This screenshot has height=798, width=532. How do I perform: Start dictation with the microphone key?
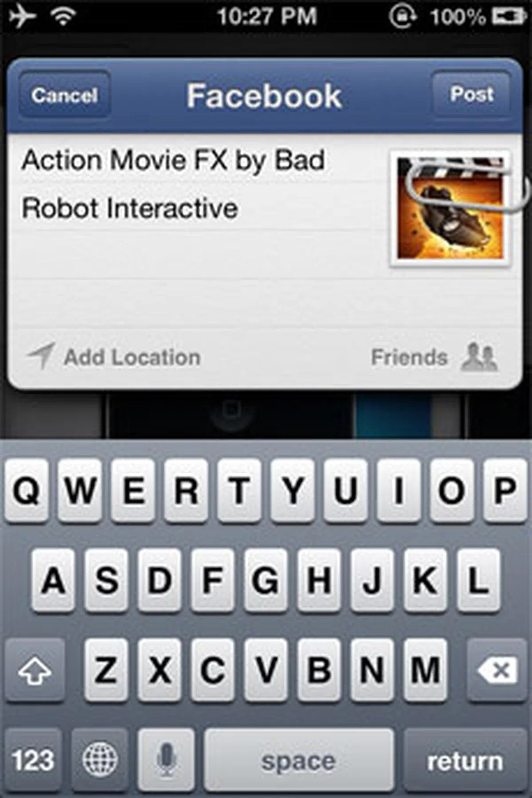(x=166, y=759)
